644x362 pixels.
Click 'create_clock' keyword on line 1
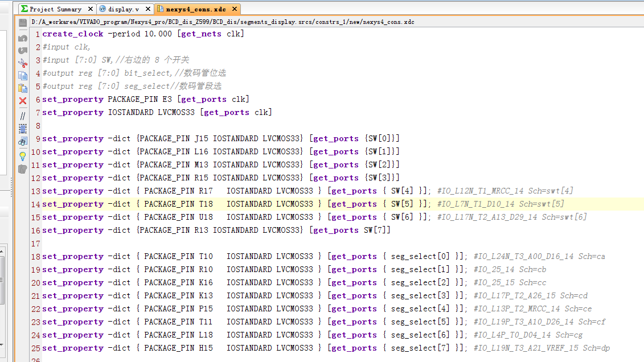point(73,34)
